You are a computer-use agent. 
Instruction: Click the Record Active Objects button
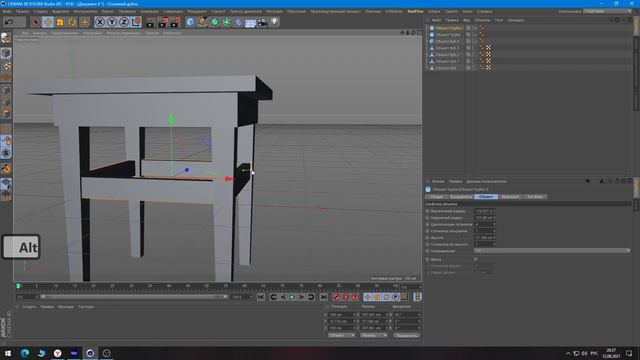pyautogui.click(x=336, y=297)
